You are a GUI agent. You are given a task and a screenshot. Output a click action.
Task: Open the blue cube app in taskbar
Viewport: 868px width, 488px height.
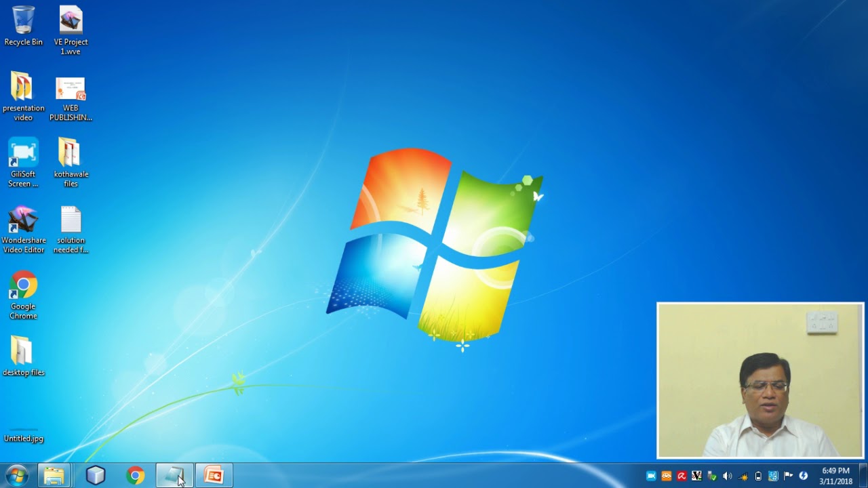[x=96, y=476]
